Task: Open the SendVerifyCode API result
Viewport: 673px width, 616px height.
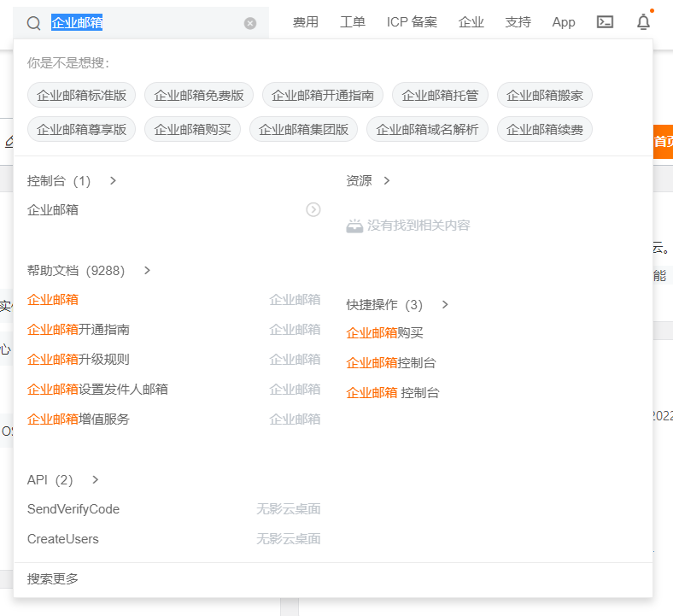Action: 73,509
